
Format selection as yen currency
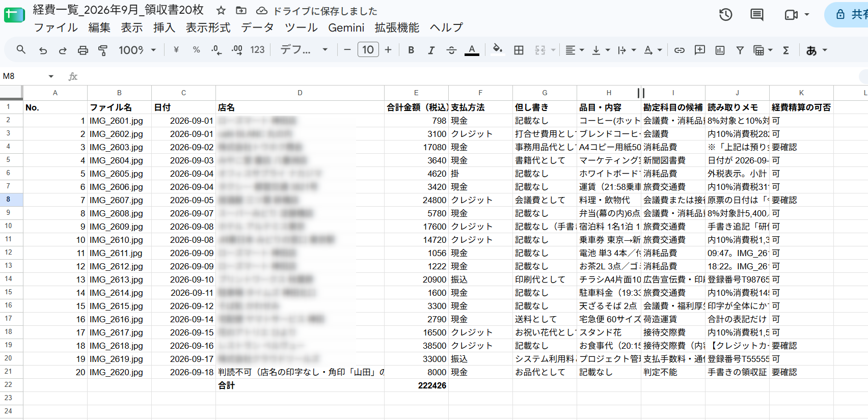click(x=176, y=50)
